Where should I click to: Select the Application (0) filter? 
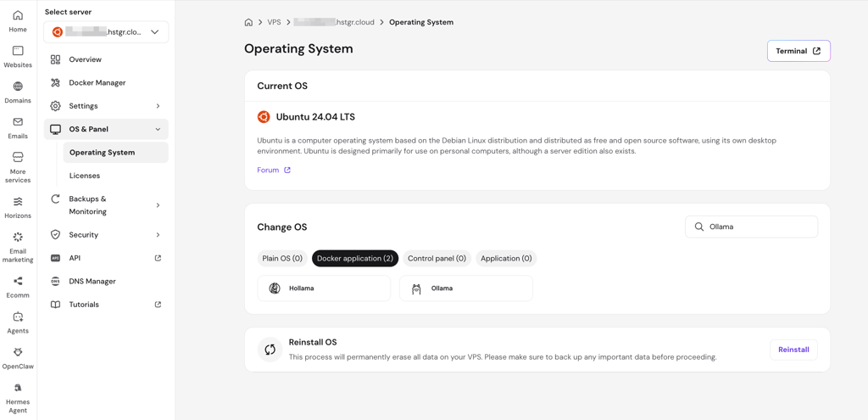click(x=506, y=258)
